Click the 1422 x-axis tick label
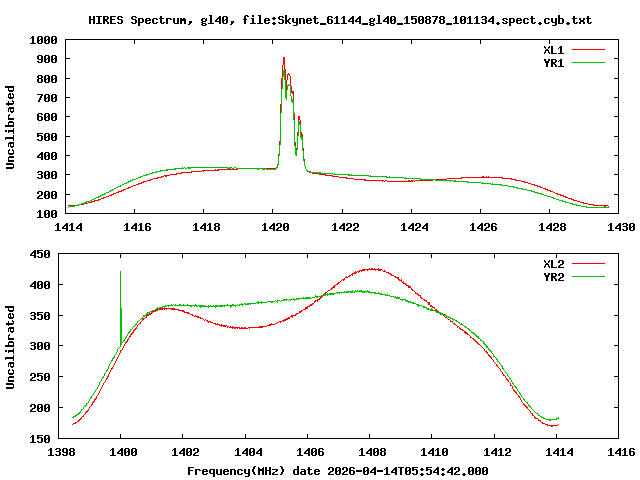The height and width of the screenshot is (480, 640). (345, 227)
